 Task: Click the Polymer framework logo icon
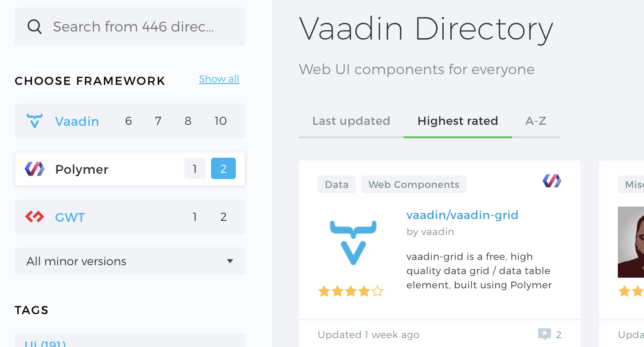(x=35, y=169)
